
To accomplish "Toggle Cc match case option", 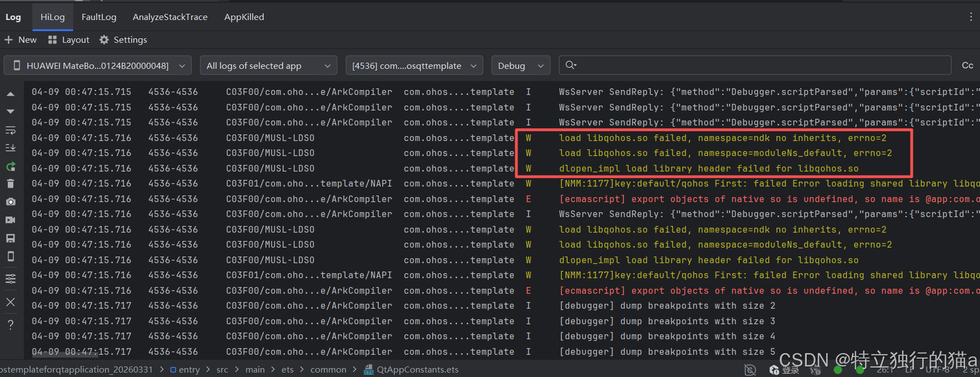I will [967, 66].
